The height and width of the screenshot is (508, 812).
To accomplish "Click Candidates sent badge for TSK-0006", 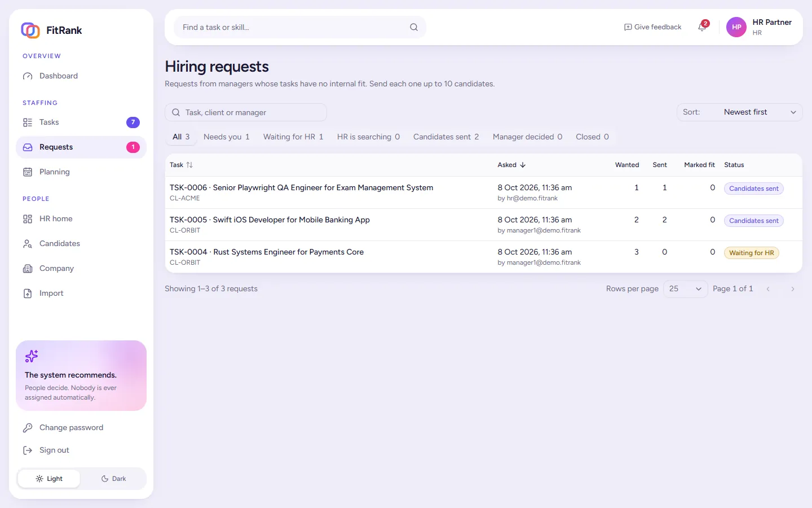I will [x=754, y=189].
